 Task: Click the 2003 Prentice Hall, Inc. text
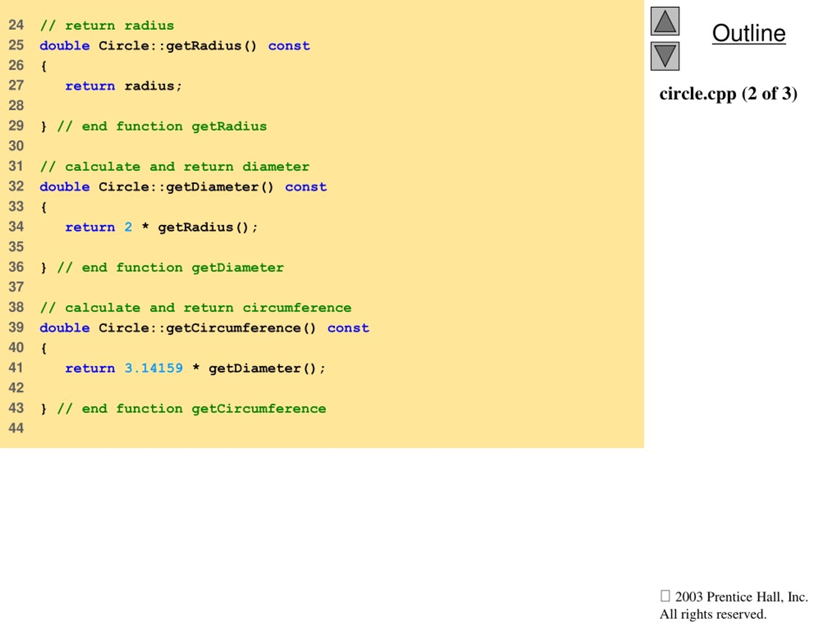[x=741, y=597]
